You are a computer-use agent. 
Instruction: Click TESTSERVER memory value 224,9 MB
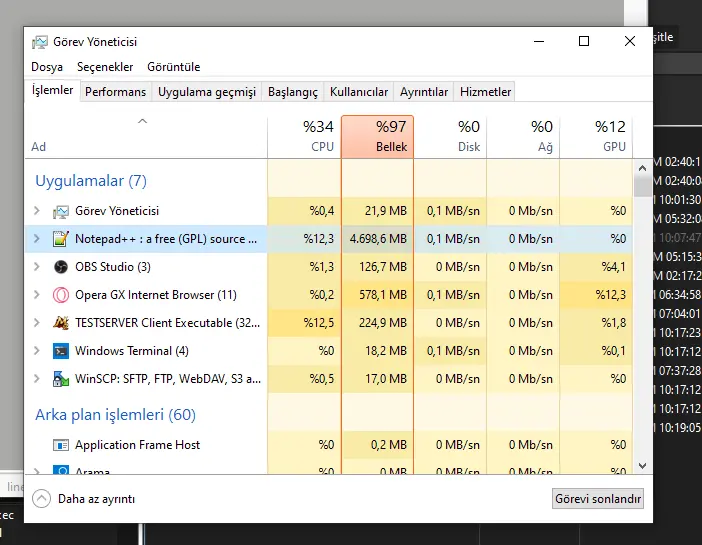pyautogui.click(x=383, y=323)
